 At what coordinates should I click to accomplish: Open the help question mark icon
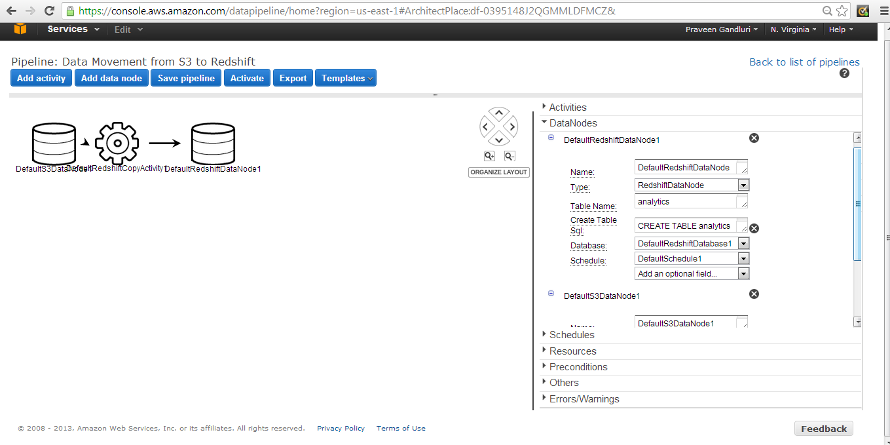tap(844, 73)
